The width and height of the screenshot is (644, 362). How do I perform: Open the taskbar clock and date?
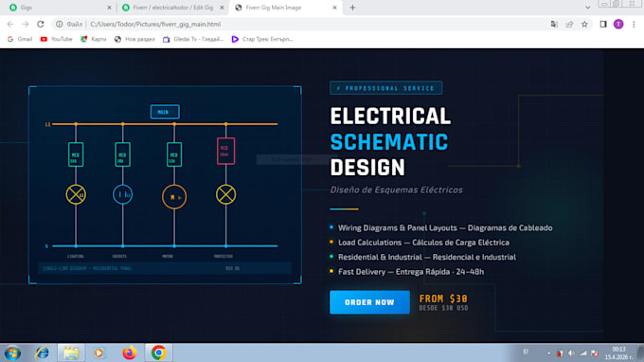619,353
